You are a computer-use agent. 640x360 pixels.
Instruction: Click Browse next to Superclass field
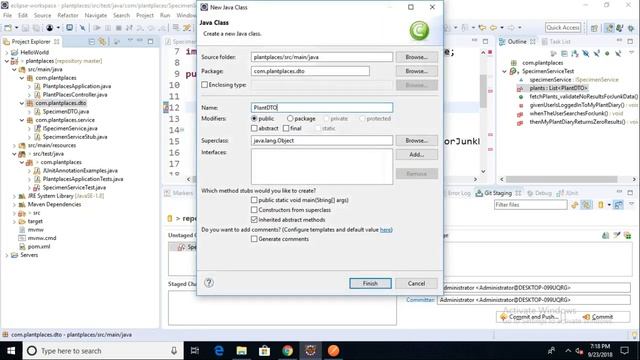(416, 140)
